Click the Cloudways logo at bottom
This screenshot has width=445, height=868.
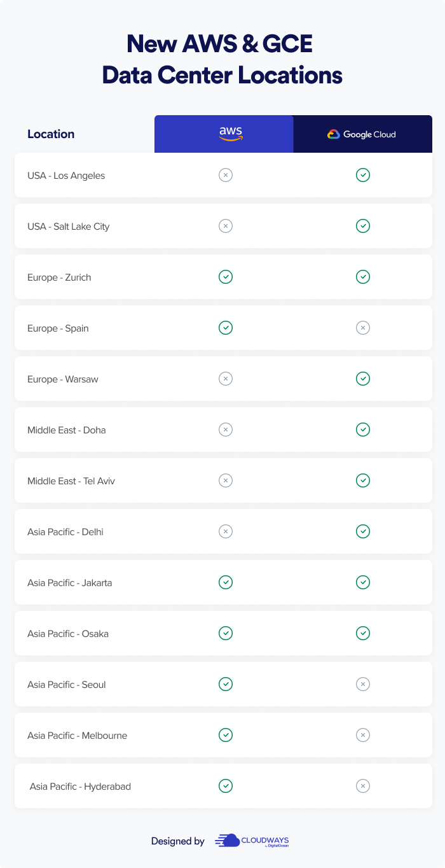pyautogui.click(x=252, y=841)
